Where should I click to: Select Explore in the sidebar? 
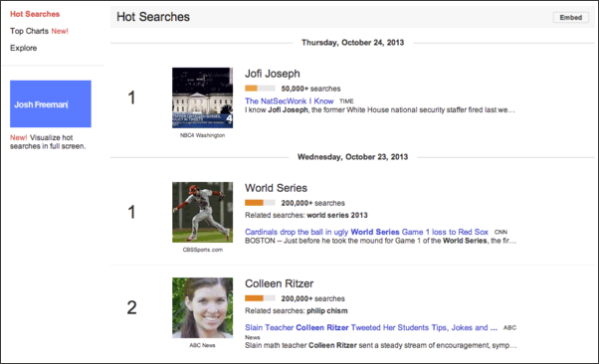coord(23,48)
